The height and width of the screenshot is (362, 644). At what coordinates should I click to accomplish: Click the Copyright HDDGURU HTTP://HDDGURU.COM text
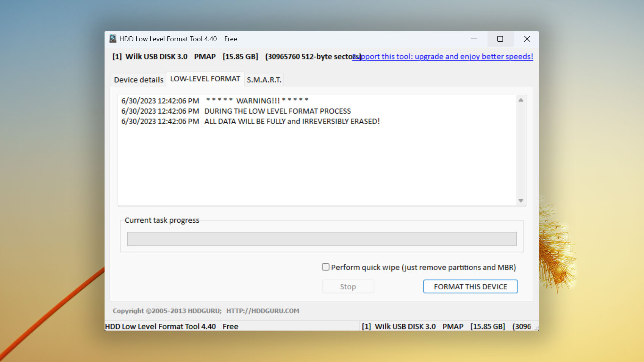[206, 311]
